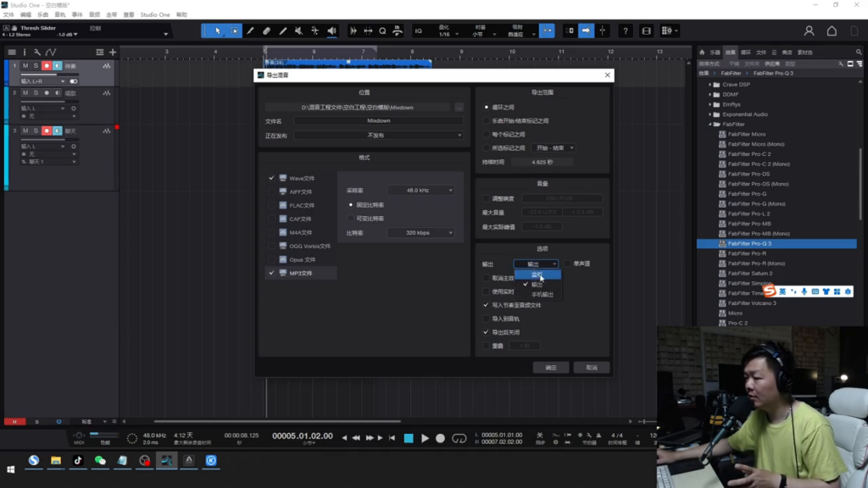Solo track 2

pyautogui.click(x=36, y=93)
